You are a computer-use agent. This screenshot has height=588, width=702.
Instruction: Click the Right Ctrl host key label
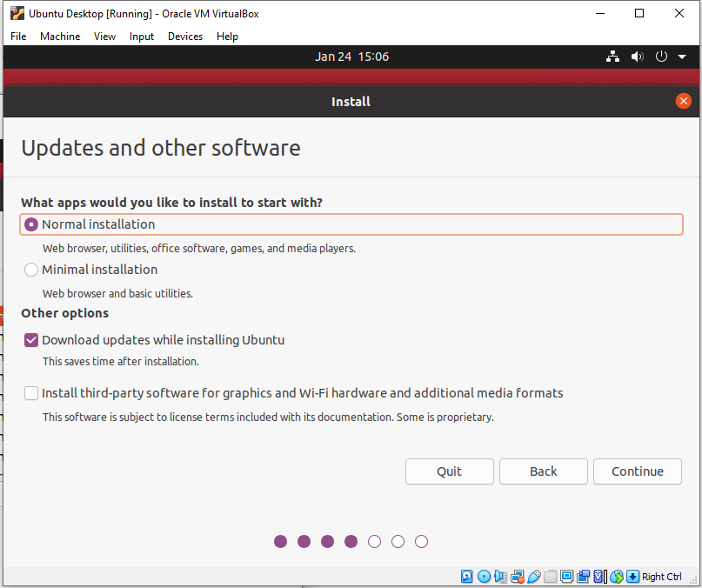pos(662,577)
